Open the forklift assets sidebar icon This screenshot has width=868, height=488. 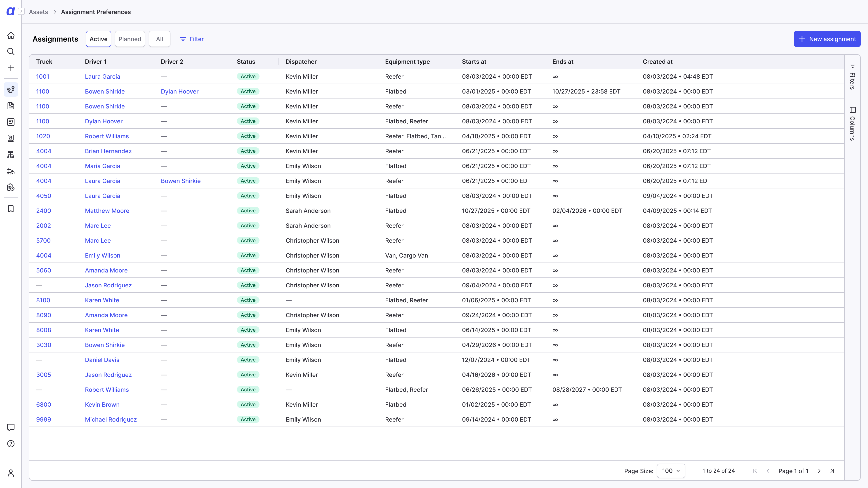[11, 171]
